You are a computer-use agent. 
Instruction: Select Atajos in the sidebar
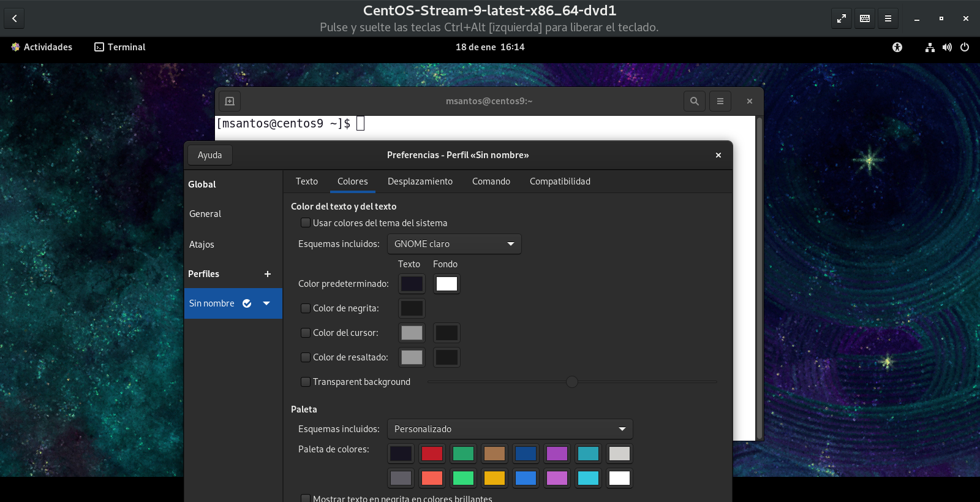(x=202, y=245)
